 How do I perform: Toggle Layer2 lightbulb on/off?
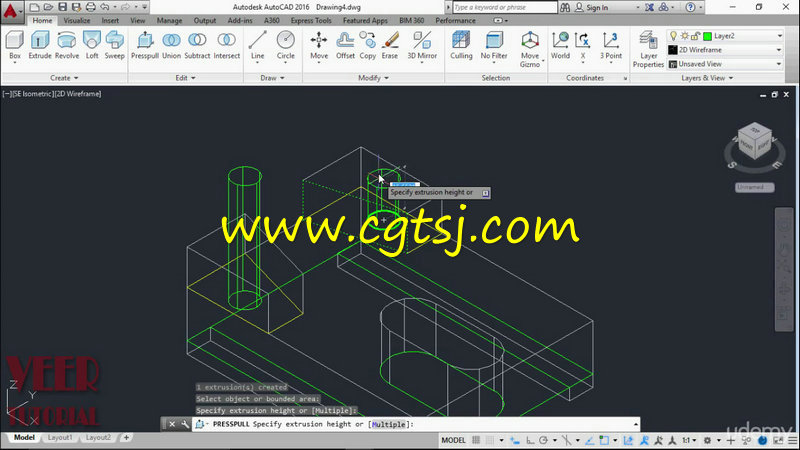673,36
